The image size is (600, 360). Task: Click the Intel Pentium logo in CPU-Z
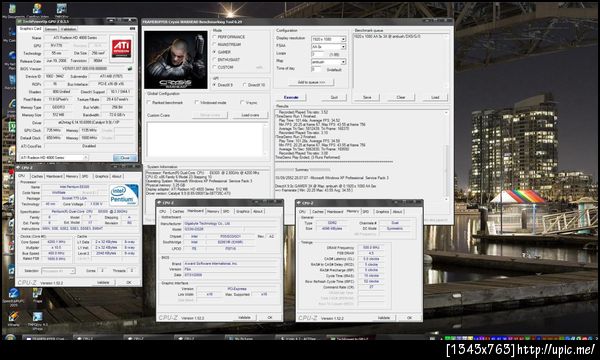click(124, 195)
